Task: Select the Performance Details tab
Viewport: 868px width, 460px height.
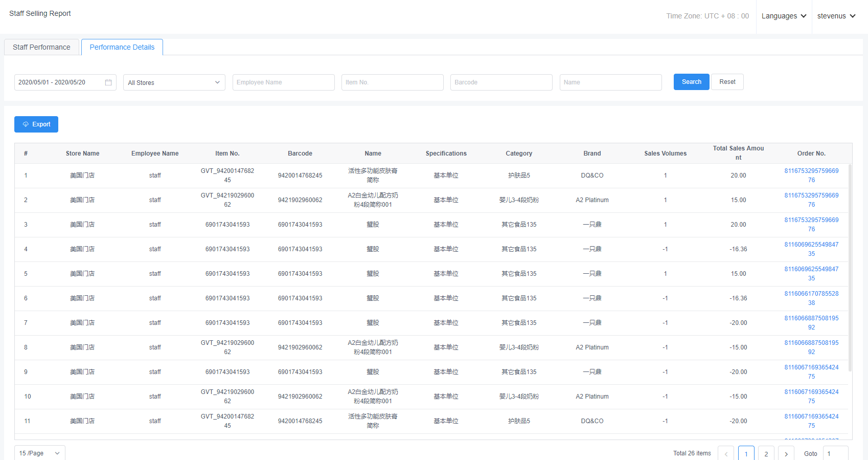Action: tap(122, 47)
